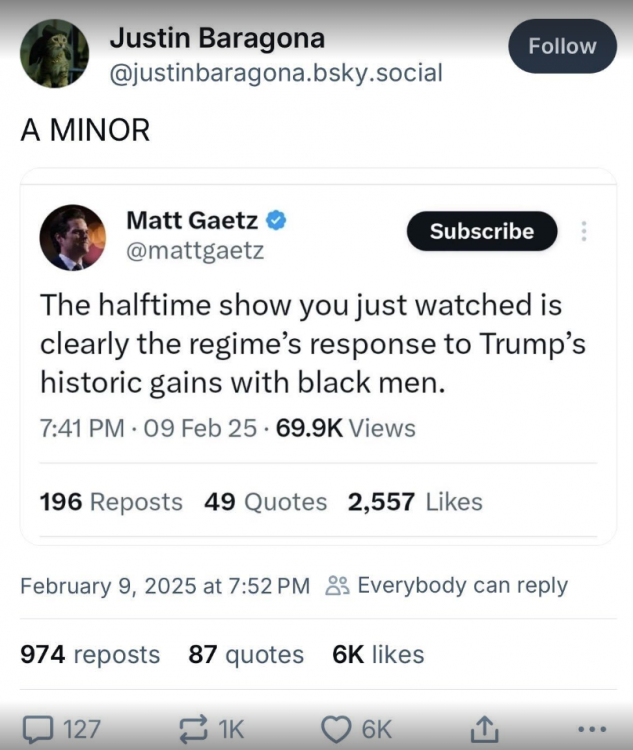Open Matt Gaetz profile picture
The image size is (633, 750).
[73, 238]
